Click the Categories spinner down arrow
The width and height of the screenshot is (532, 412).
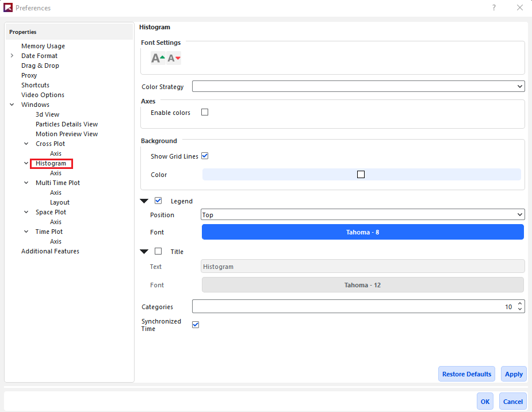519,309
